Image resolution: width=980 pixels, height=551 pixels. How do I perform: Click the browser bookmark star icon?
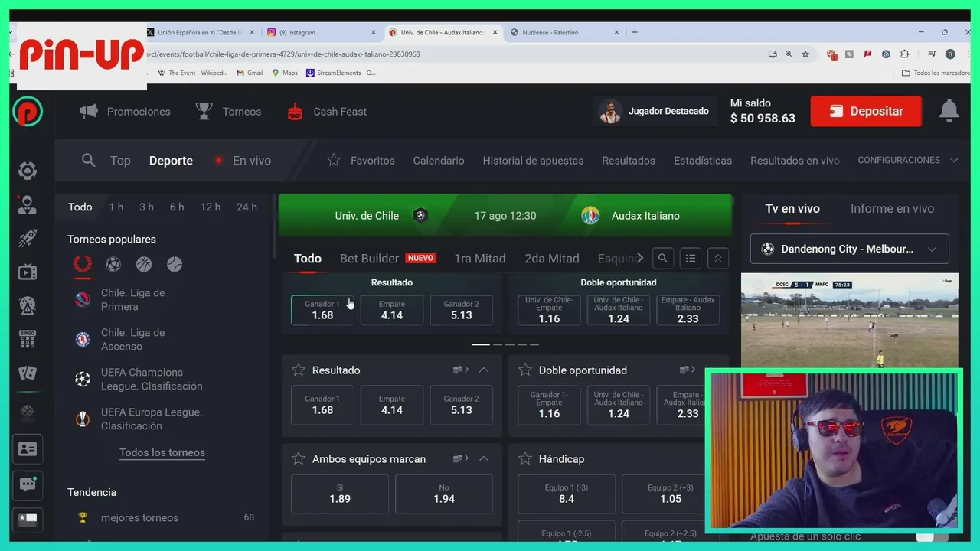[x=805, y=54]
